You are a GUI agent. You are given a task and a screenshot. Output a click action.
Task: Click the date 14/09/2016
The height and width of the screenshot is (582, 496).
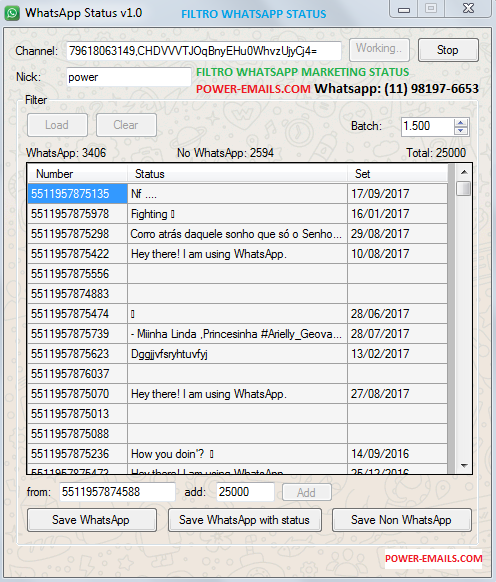[x=397, y=454]
